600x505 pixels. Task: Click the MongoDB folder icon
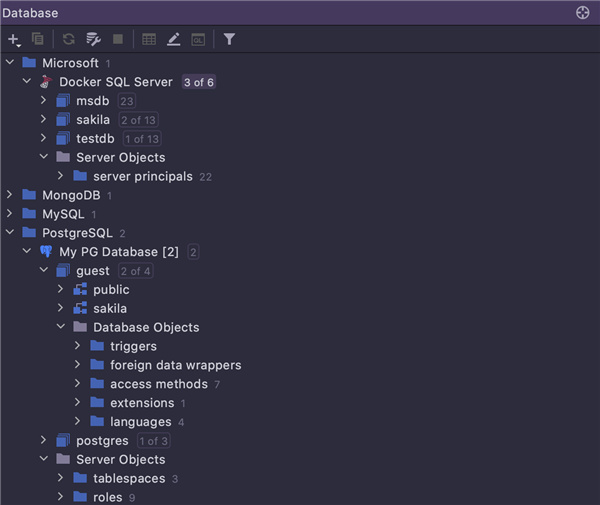click(29, 195)
